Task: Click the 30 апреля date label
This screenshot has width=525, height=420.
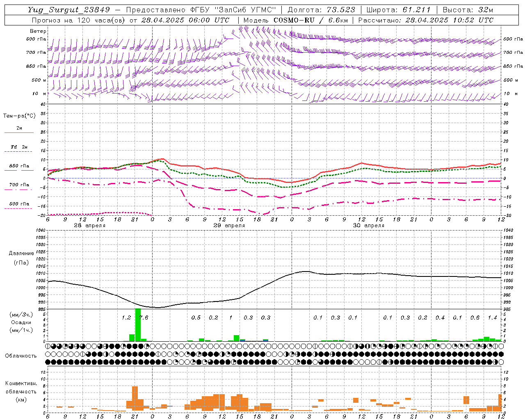Action: [369, 226]
